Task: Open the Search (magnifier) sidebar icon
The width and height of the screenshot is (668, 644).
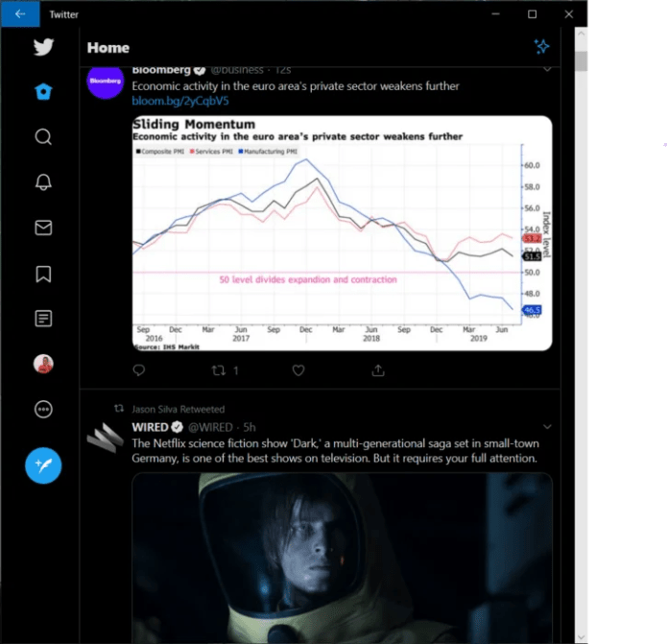Action: [x=43, y=137]
